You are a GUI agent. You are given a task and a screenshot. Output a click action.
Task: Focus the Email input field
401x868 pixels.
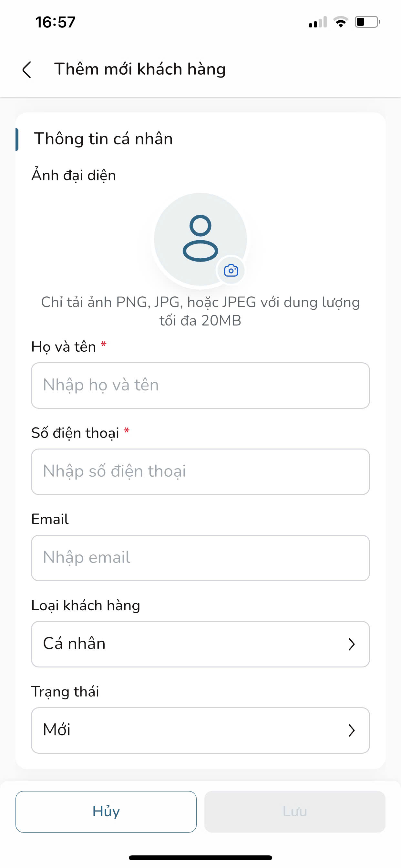(x=200, y=558)
